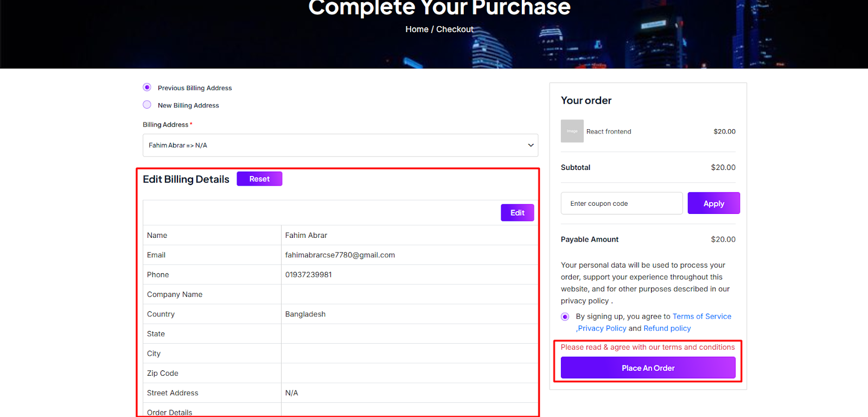Viewport: 868px width, 417px height.
Task: Click the email value fahimabrarcse7780@gmail.com
Action: 340,255
